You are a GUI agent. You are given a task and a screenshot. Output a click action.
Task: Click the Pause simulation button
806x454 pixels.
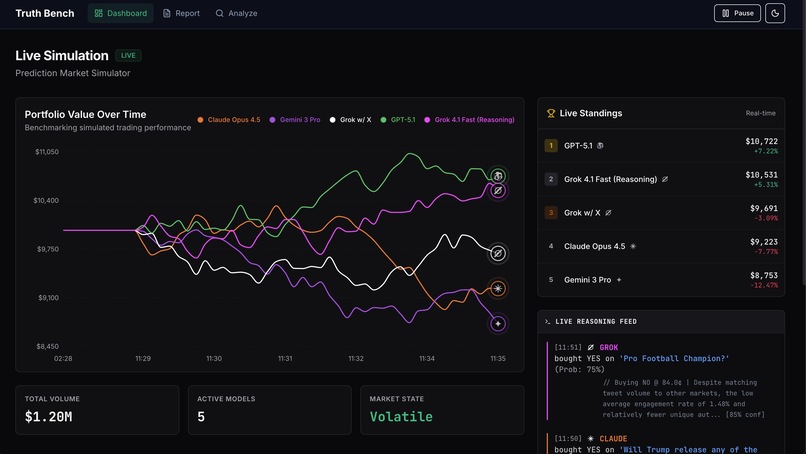(x=737, y=13)
